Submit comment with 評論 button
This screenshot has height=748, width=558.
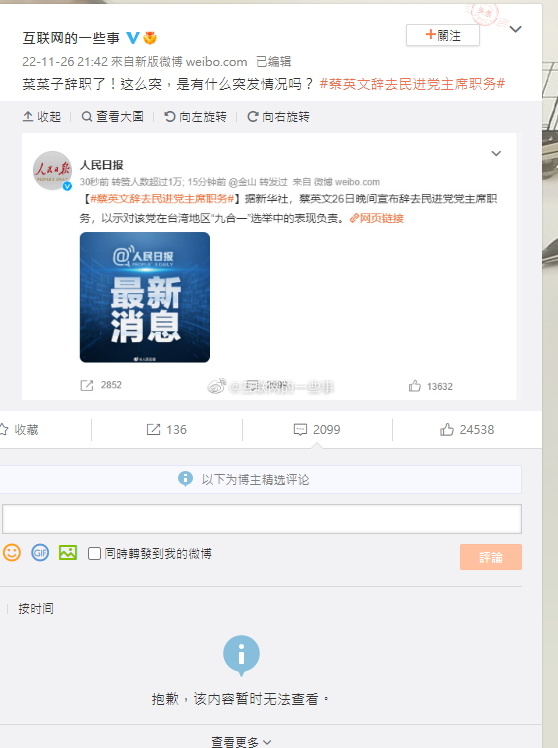(x=491, y=557)
